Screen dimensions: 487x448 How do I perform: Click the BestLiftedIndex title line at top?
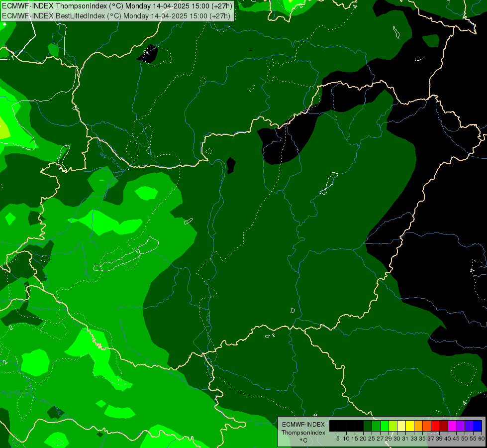pyautogui.click(x=116, y=15)
